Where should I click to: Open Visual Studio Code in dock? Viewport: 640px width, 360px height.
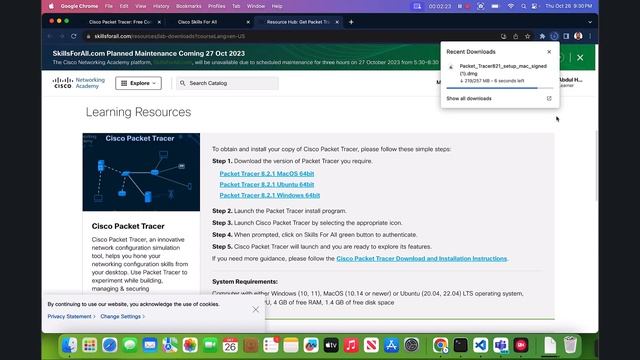point(480,345)
